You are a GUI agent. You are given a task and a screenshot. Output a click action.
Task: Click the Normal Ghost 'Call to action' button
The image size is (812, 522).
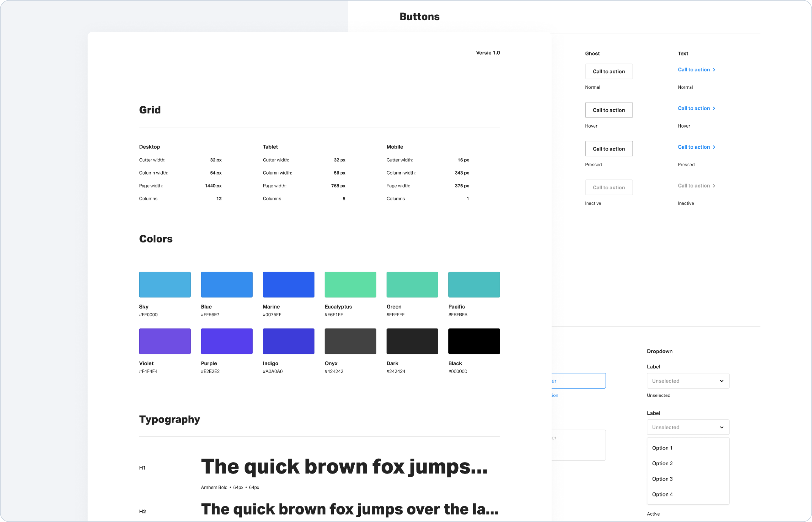[x=609, y=72]
